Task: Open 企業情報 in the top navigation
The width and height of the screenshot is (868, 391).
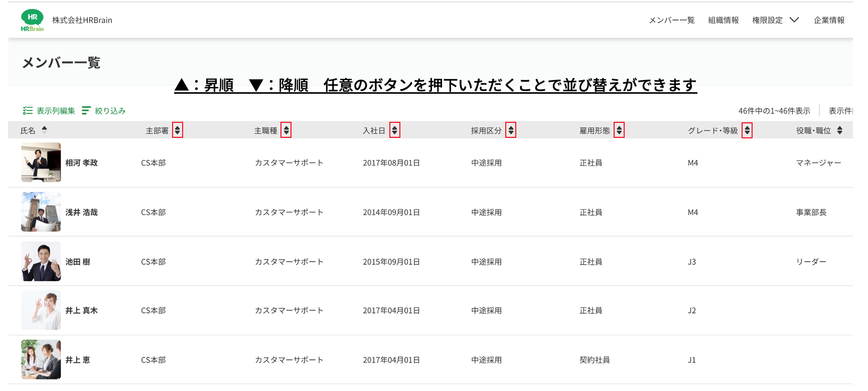Action: click(x=829, y=20)
